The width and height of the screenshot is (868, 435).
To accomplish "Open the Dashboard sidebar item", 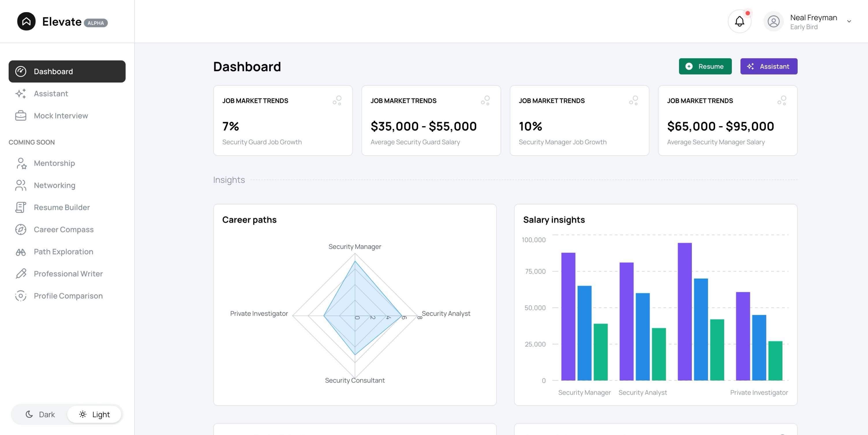I will [67, 71].
